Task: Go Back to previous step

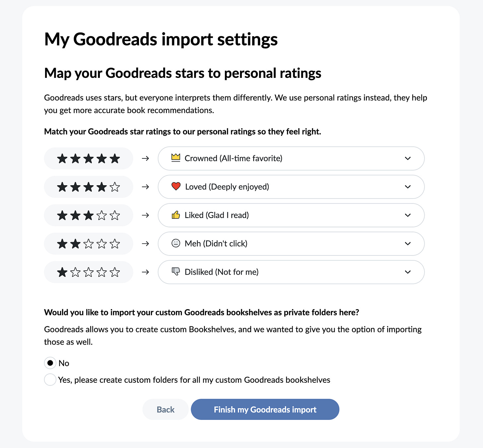Action: (166, 410)
